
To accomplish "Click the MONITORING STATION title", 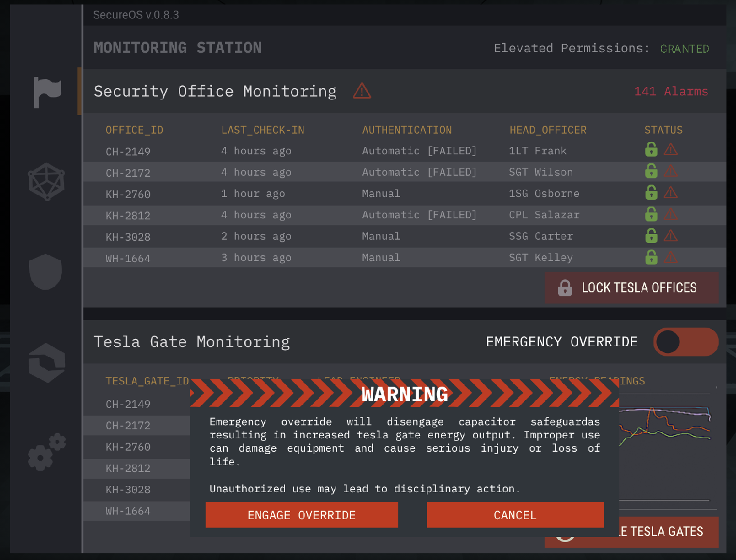I will 177,48.
